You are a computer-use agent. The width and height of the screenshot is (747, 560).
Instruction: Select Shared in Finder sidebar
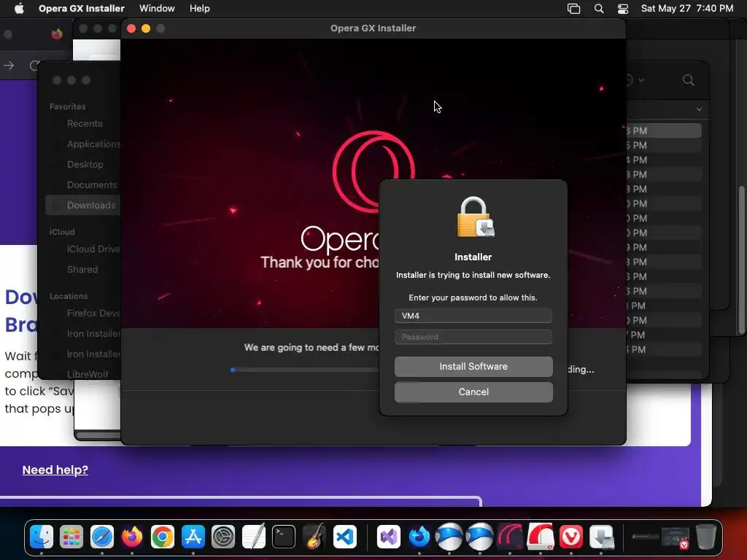[82, 270]
